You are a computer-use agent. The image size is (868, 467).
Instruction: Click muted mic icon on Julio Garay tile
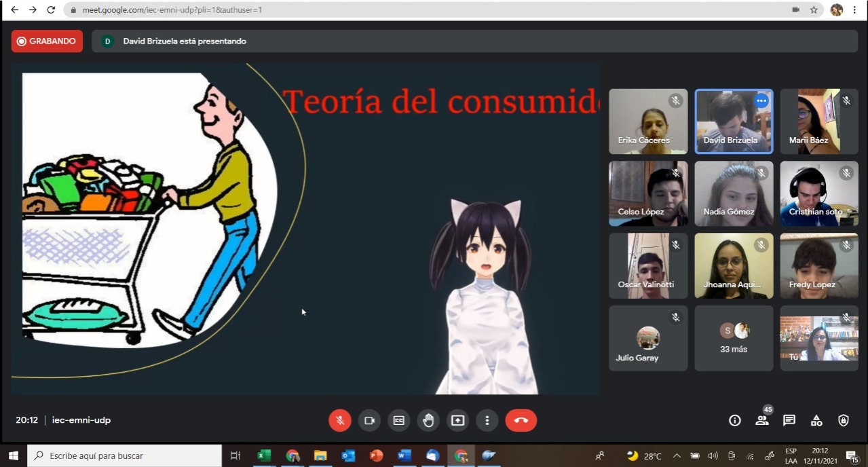(675, 317)
